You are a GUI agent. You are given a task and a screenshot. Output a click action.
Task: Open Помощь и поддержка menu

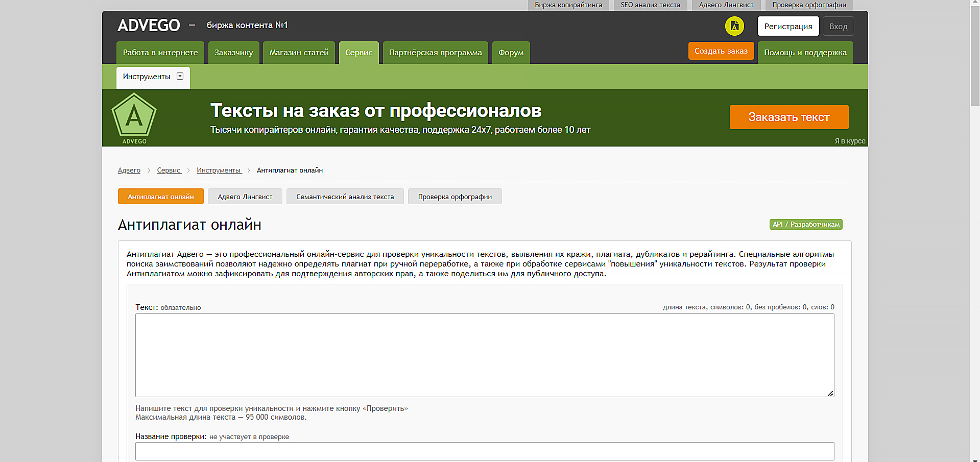click(805, 53)
